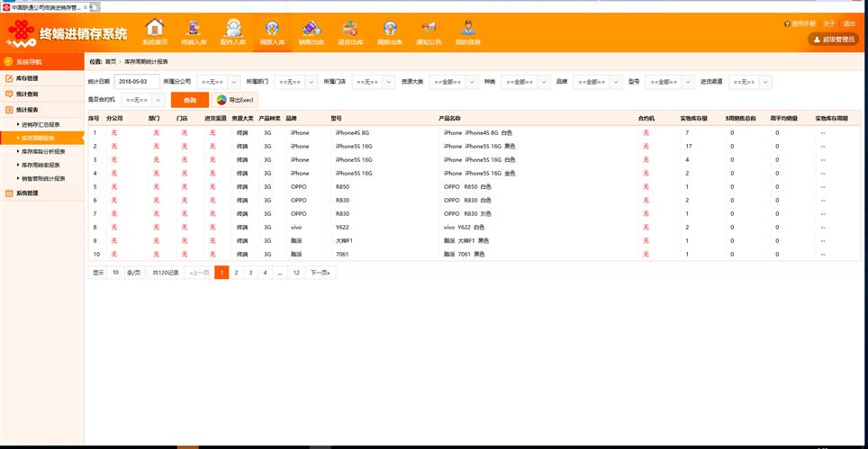Click 'OPPO R830 灰色' product name
The width and height of the screenshot is (868, 449).
point(467,214)
